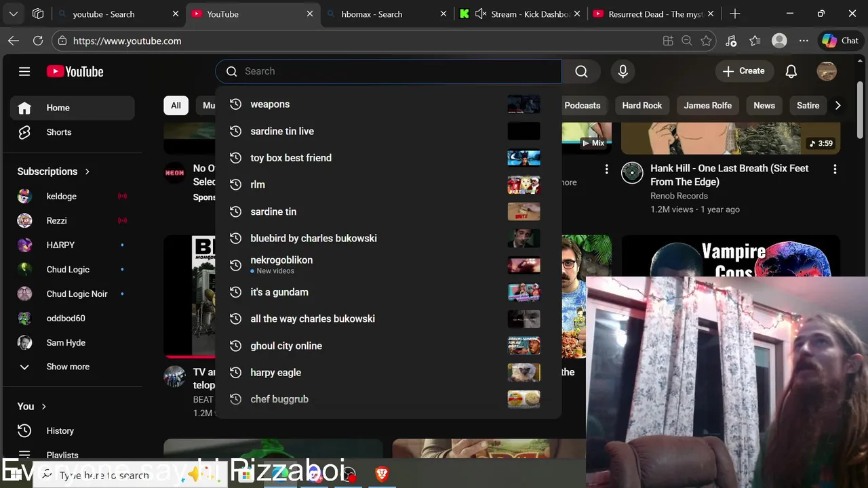Image resolution: width=868 pixels, height=488 pixels.
Task: Open Chud Logic Noir channel
Action: [72, 294]
